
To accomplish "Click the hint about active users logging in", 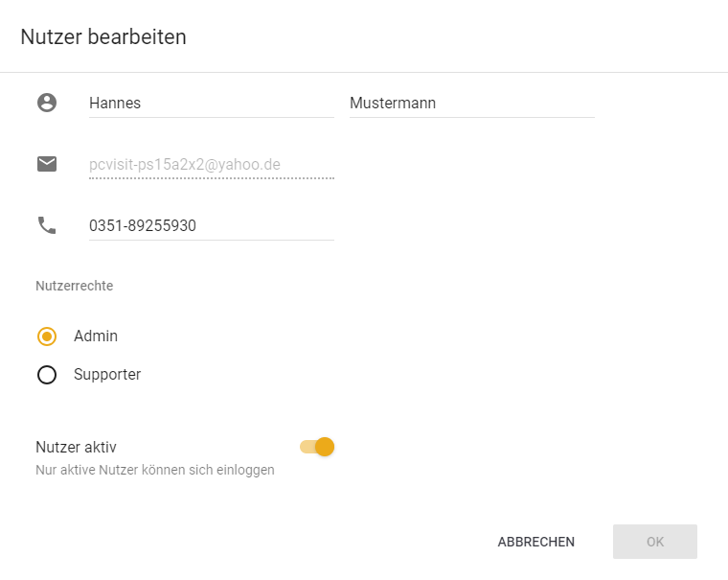I will coord(155,470).
